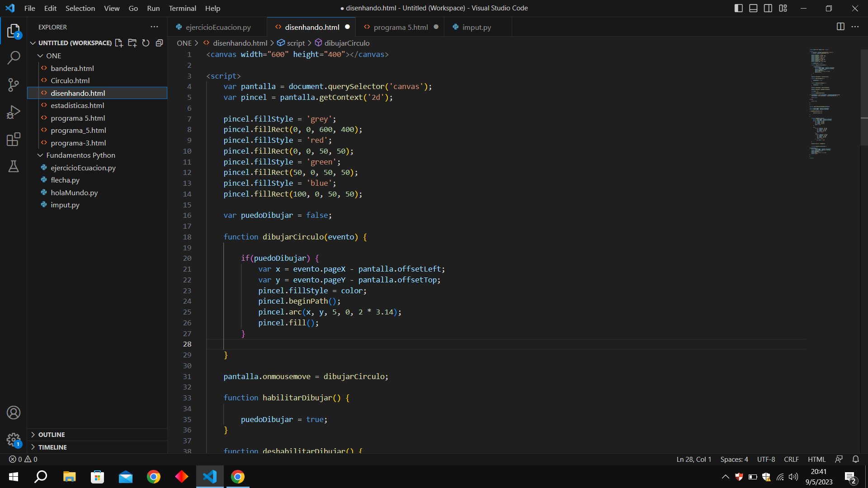The image size is (868, 488).
Task: Show hidden system tray icons
Action: pyautogui.click(x=725, y=477)
